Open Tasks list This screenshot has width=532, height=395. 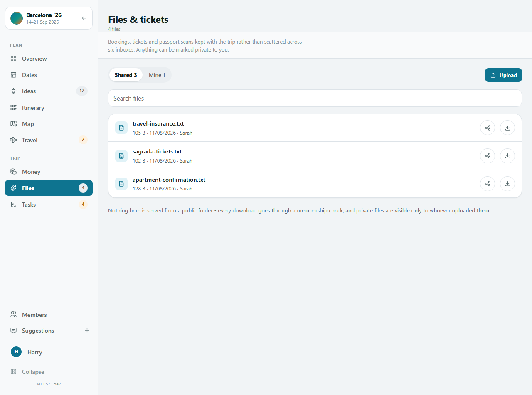(x=49, y=205)
